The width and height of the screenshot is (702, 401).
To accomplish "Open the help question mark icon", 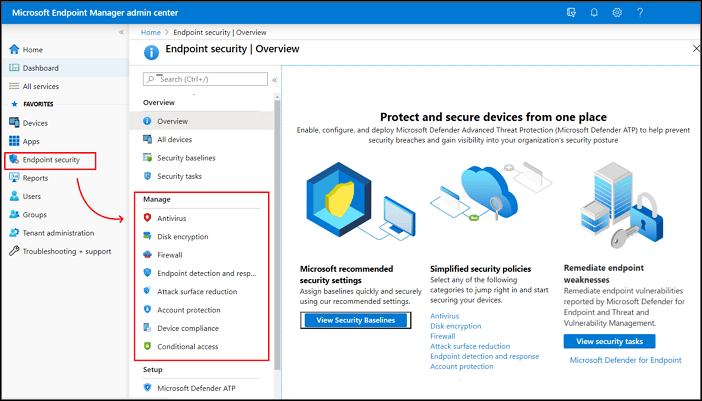I will [x=640, y=13].
